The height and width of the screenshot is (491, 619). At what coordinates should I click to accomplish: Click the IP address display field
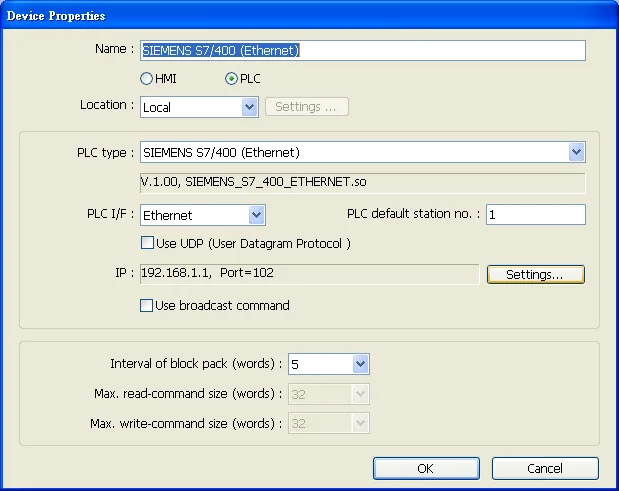[310, 274]
